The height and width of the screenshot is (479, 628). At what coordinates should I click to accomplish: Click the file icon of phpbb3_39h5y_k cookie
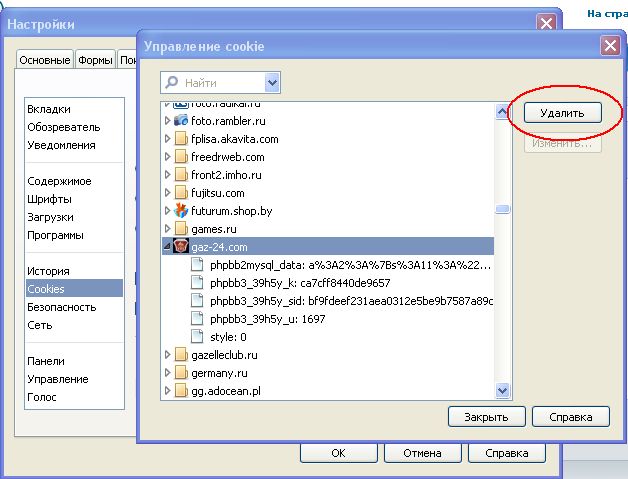click(x=197, y=283)
